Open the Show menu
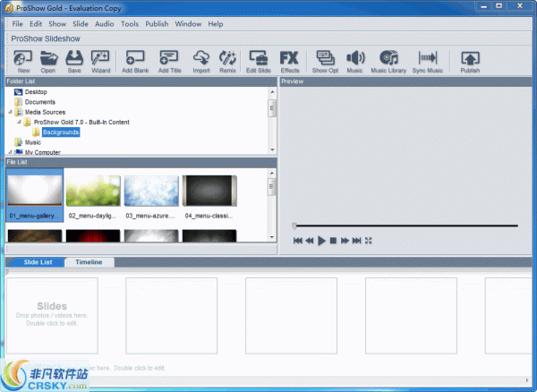537x392 pixels. [x=57, y=24]
